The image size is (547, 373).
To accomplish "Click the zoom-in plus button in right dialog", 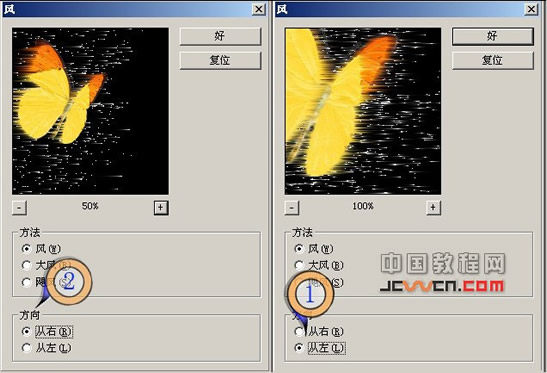I will pyautogui.click(x=433, y=208).
